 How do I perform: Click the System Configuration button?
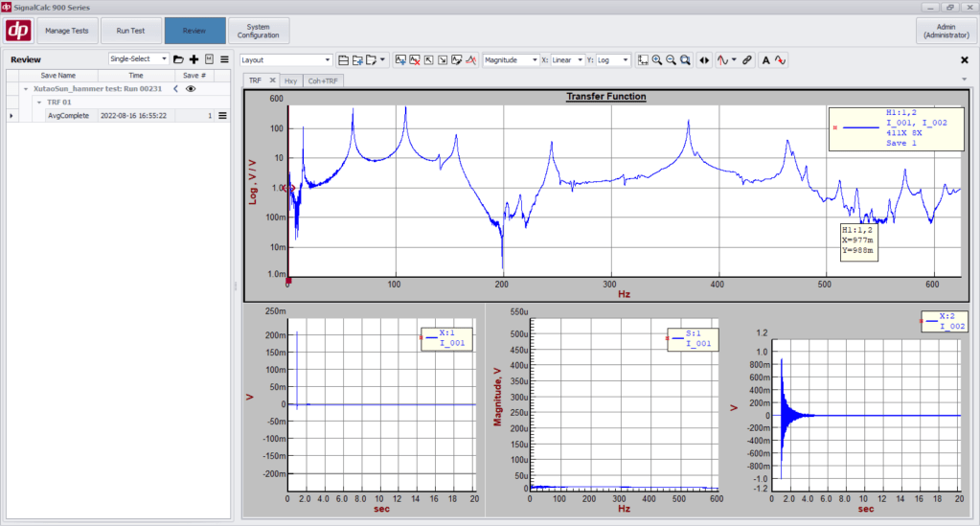[x=258, y=31]
